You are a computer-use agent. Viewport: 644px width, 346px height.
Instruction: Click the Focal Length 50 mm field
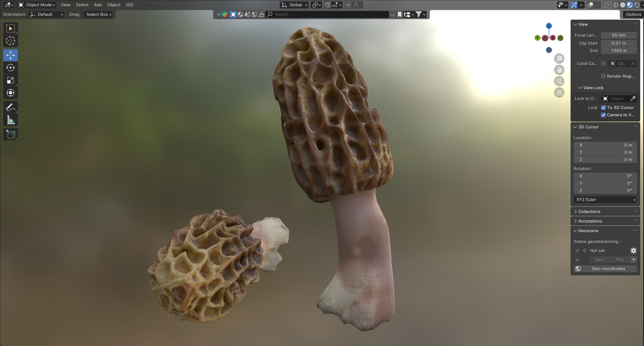[618, 35]
